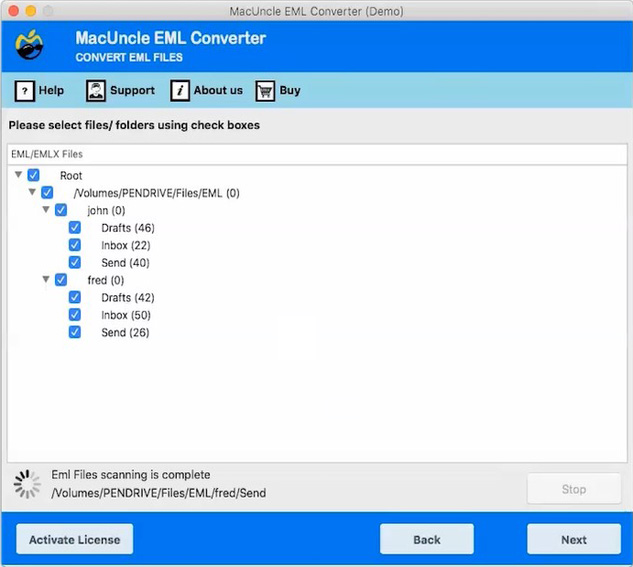The width and height of the screenshot is (633, 567).
Task: Select the /Volumes/PENDRIVE/Files/EML (0) row text
Action: pos(157,193)
